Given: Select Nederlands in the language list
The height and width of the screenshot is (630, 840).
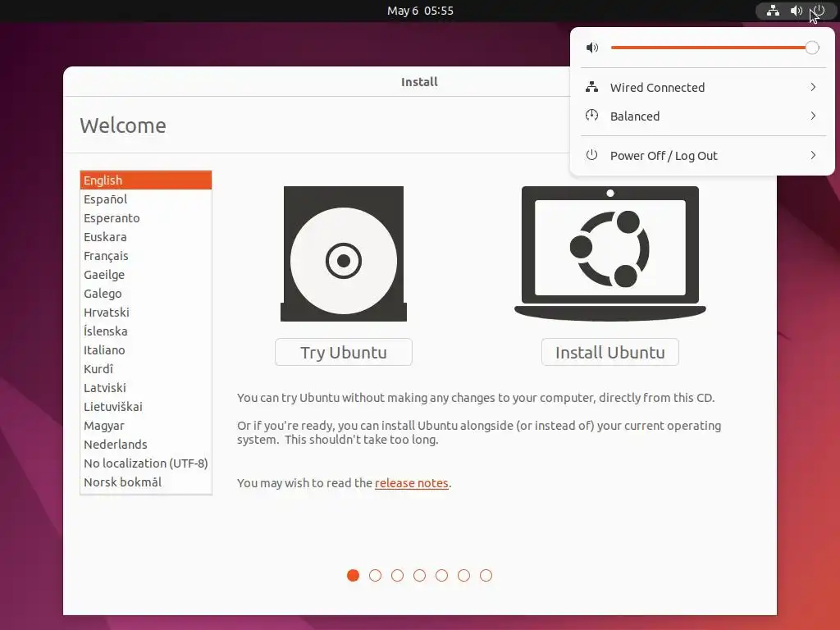Looking at the screenshot, I should [146, 444].
